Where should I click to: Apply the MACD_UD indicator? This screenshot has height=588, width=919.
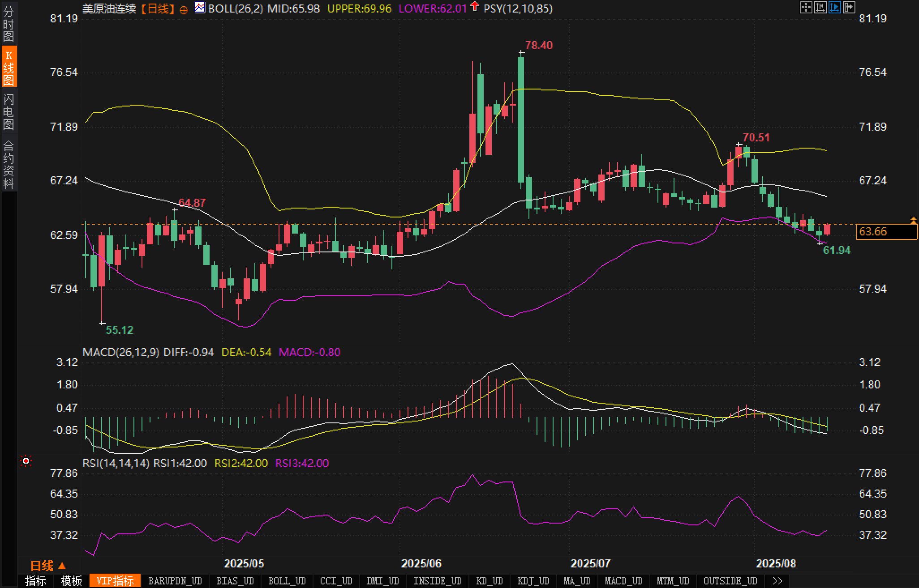[x=623, y=581]
